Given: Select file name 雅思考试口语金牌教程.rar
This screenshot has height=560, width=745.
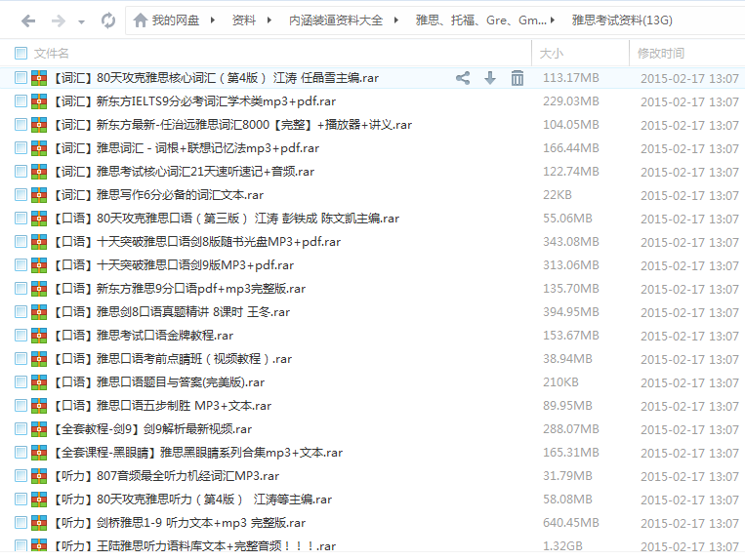Looking at the screenshot, I should (x=143, y=335).
